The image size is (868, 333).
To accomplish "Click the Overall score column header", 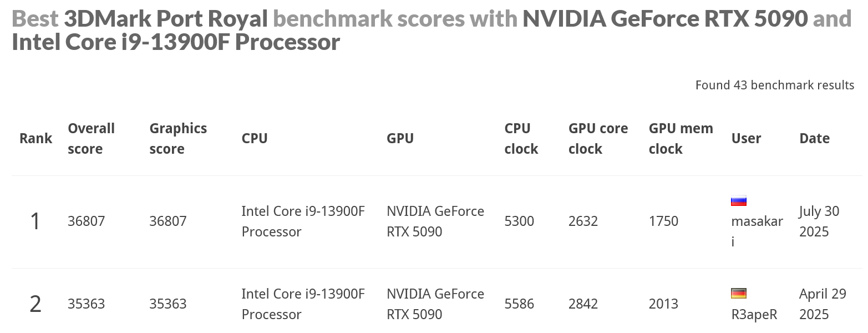I will (x=91, y=139).
